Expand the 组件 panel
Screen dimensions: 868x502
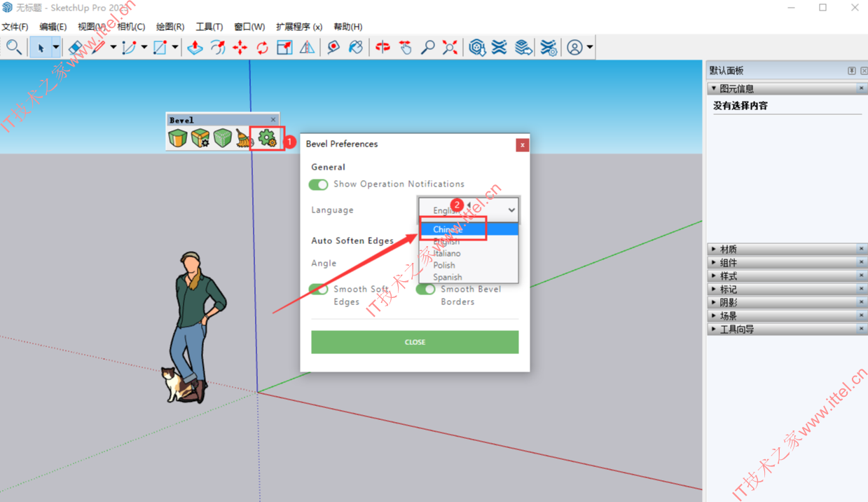pos(713,262)
